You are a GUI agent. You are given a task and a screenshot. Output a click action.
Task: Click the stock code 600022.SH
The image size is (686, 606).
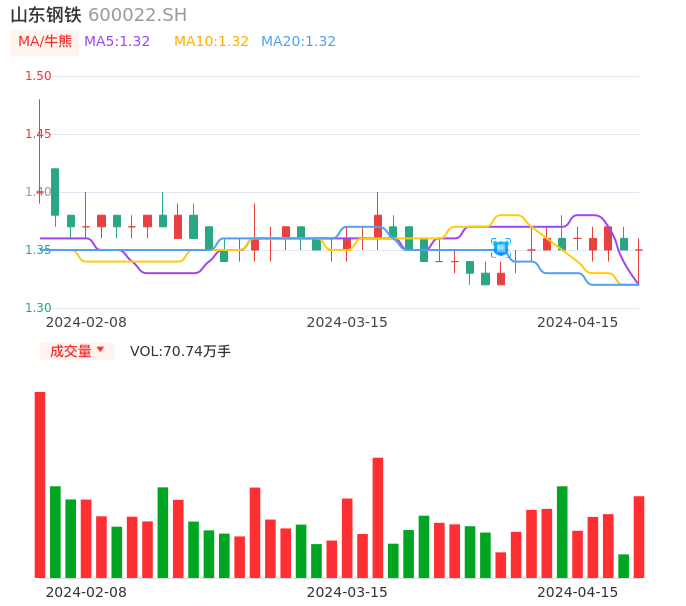(x=137, y=15)
